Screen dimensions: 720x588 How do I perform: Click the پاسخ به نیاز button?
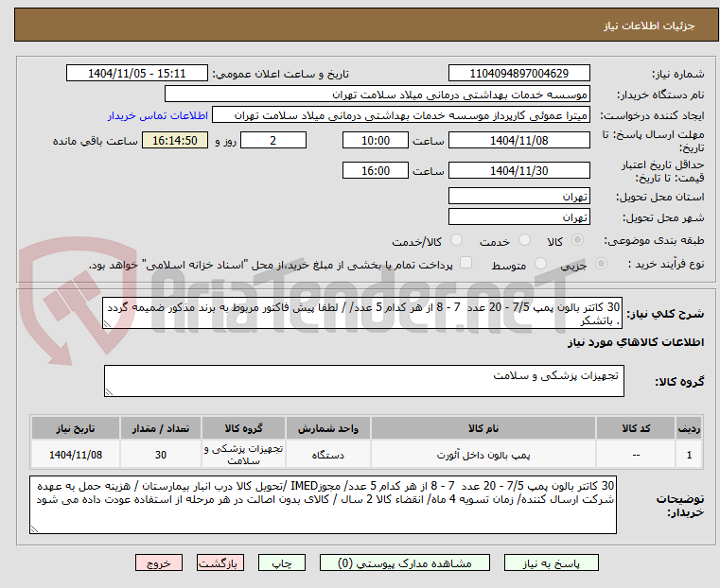pyautogui.click(x=551, y=562)
